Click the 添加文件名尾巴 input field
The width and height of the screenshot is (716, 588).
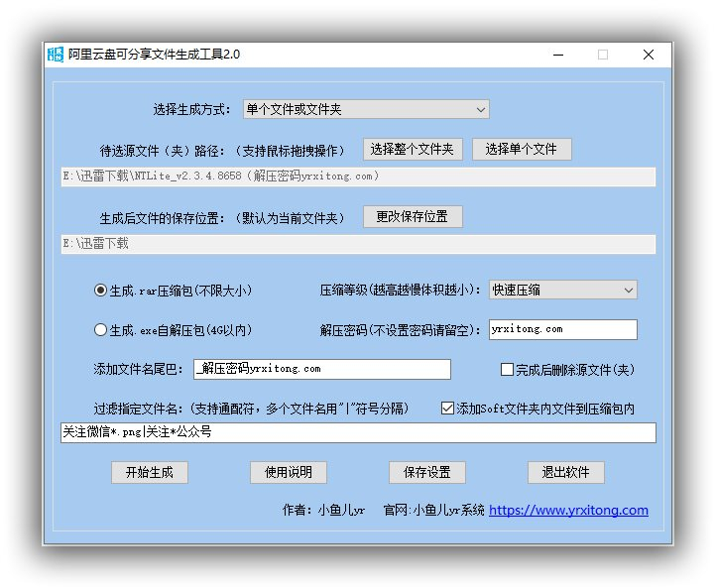322,369
